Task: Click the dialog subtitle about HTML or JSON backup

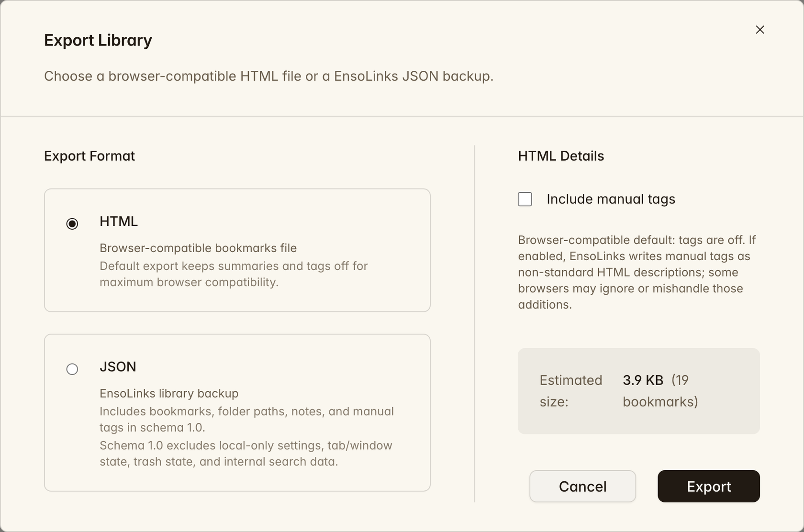Action: [x=268, y=76]
